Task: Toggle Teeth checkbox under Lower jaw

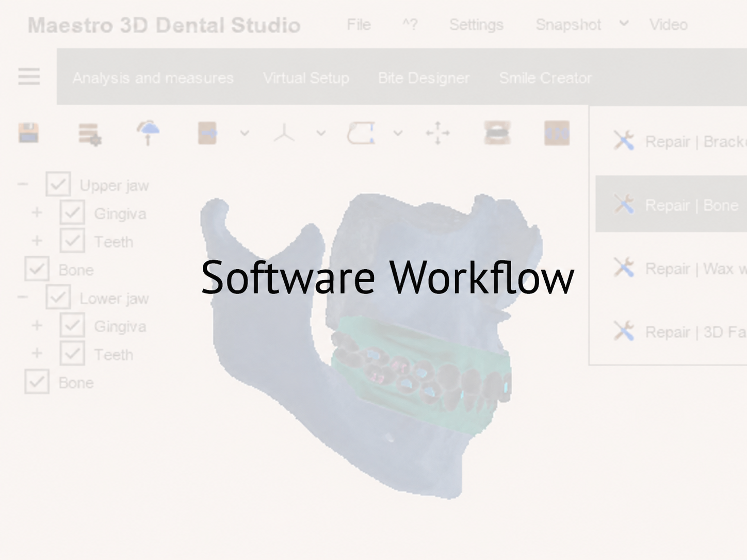Action: [72, 353]
